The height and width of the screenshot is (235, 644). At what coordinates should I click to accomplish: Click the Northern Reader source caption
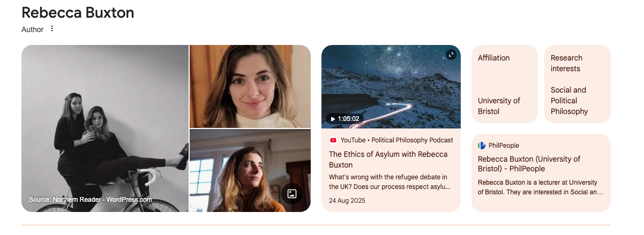point(91,200)
